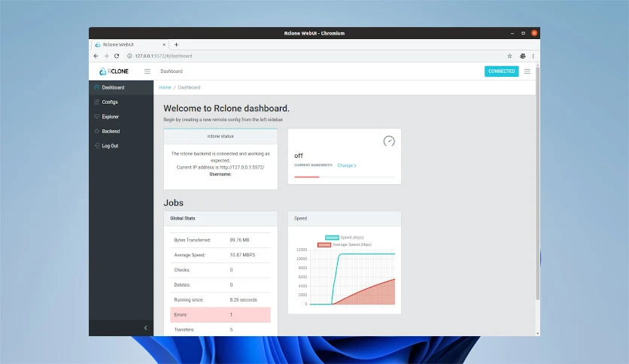629x364 pixels.
Task: Click the Configs edit icon
Action: point(96,102)
